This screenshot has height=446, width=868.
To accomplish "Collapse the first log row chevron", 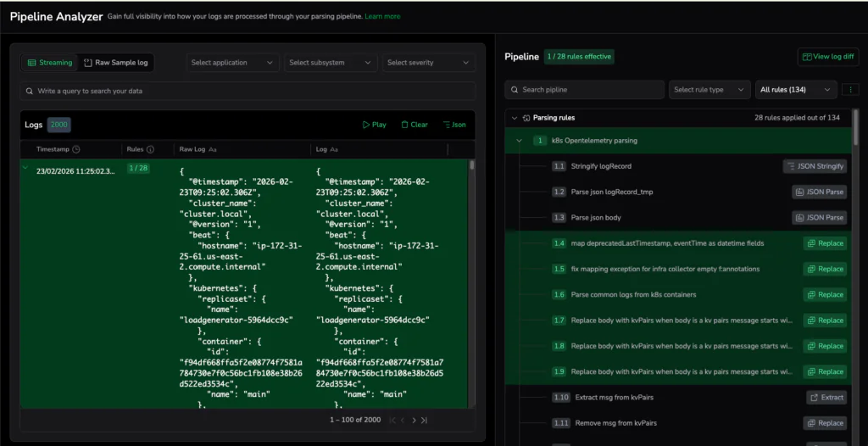I will pos(25,168).
